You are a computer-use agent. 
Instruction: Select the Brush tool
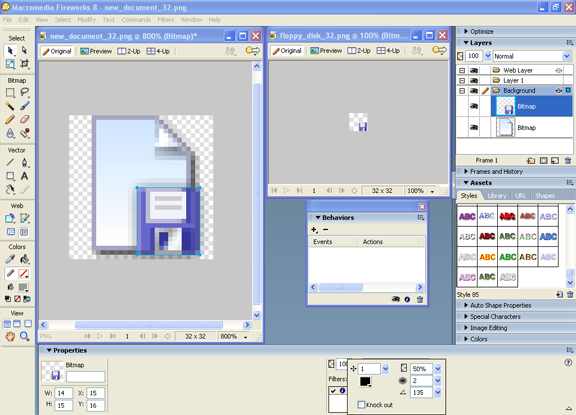pyautogui.click(x=24, y=106)
